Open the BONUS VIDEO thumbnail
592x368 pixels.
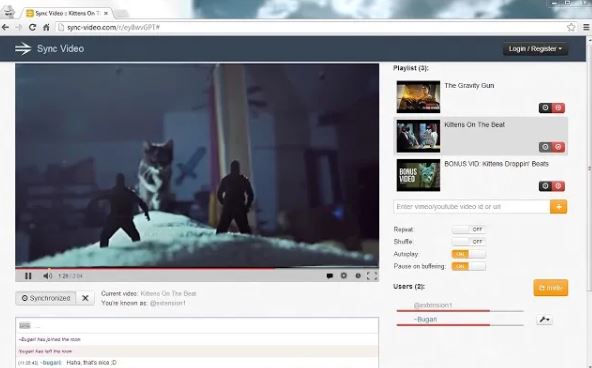(418, 175)
